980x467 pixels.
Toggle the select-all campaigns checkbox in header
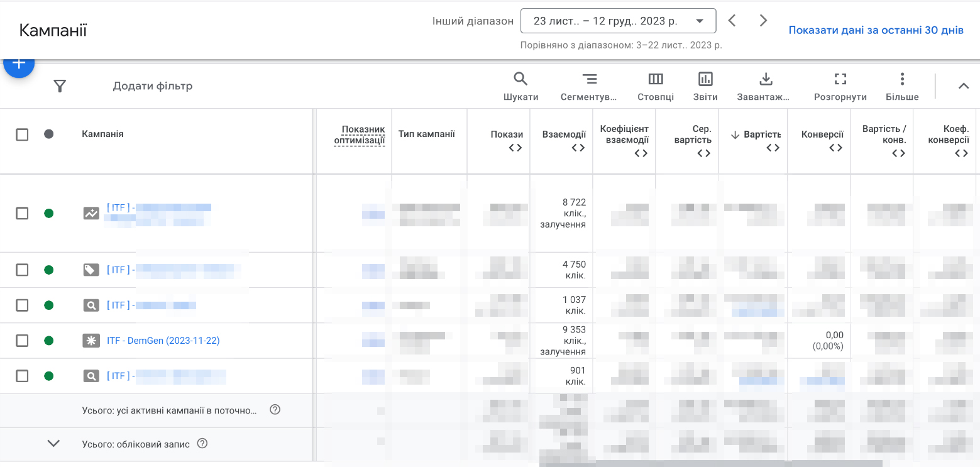[22, 135]
